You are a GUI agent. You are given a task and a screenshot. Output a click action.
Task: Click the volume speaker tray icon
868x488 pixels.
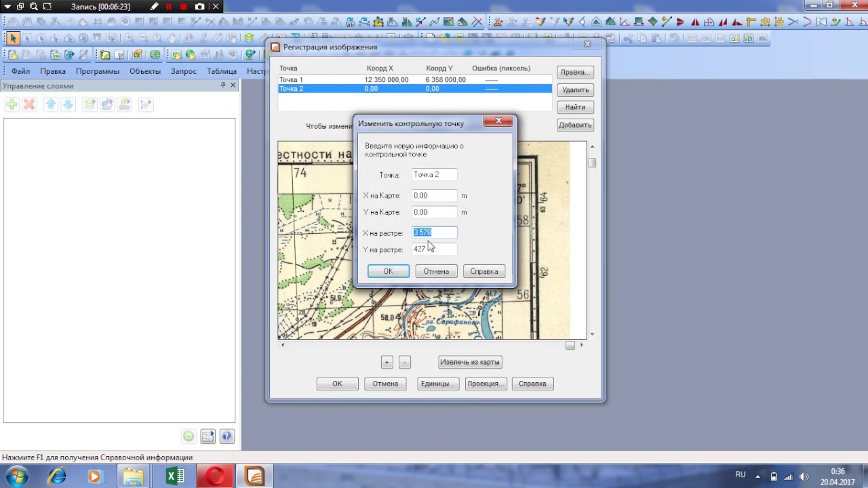(x=804, y=476)
